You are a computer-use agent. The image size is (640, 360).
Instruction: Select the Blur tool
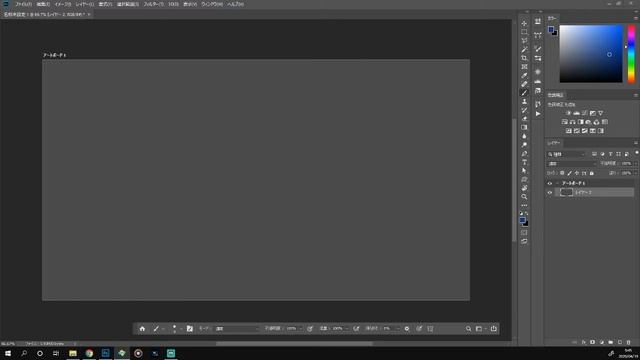524,136
